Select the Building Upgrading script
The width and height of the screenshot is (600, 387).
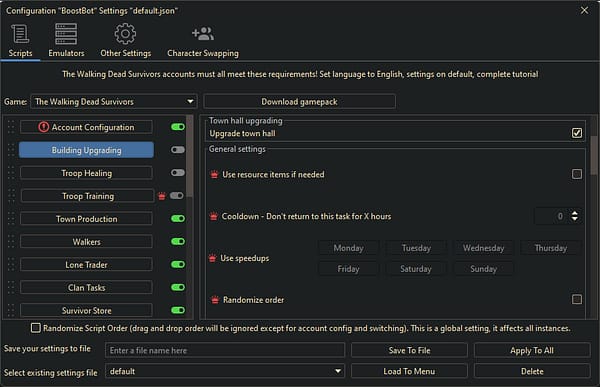tap(86, 150)
